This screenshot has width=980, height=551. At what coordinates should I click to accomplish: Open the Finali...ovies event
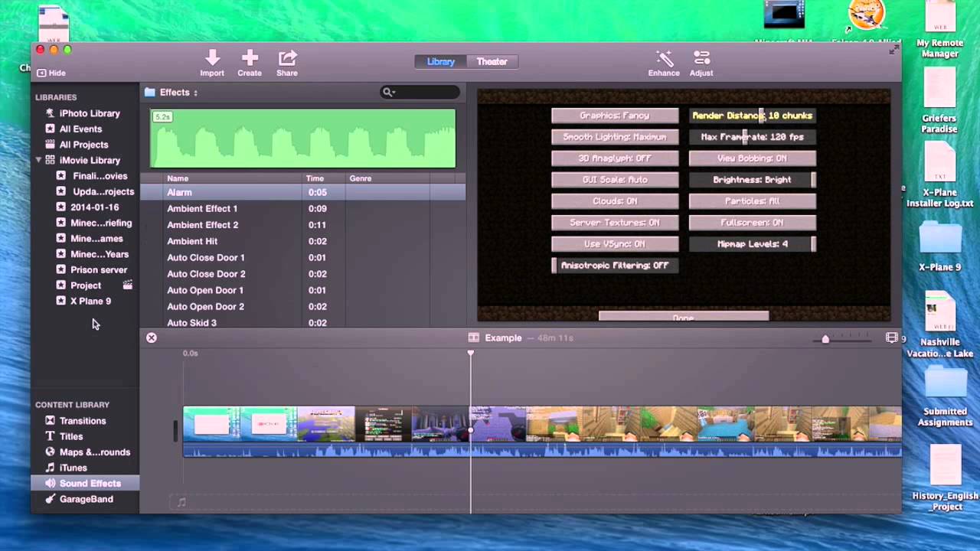(x=100, y=176)
